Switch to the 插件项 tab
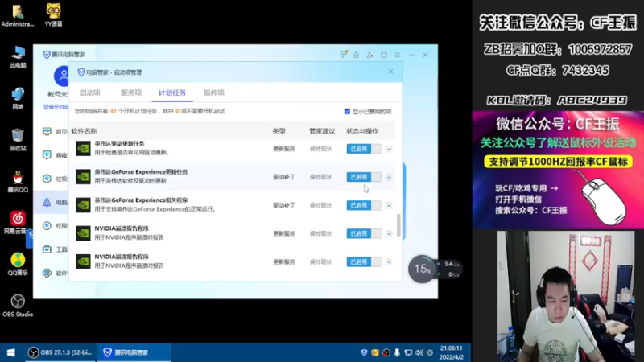The width and height of the screenshot is (644, 362). 214,93
